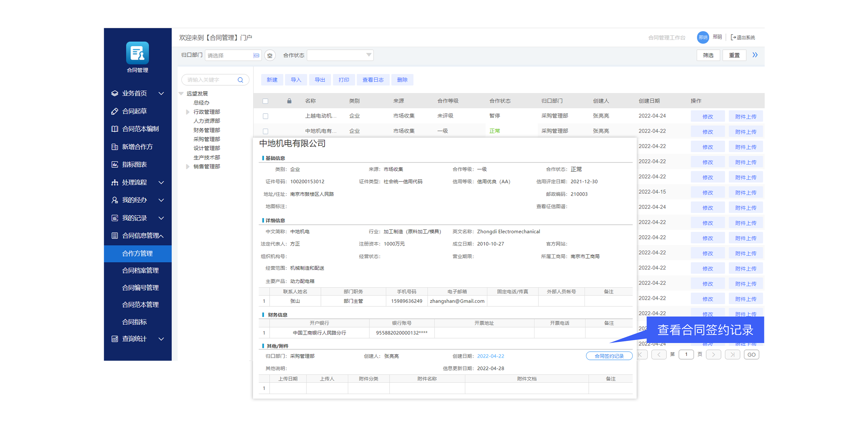Click the 邢玥 user avatar icon

703,38
